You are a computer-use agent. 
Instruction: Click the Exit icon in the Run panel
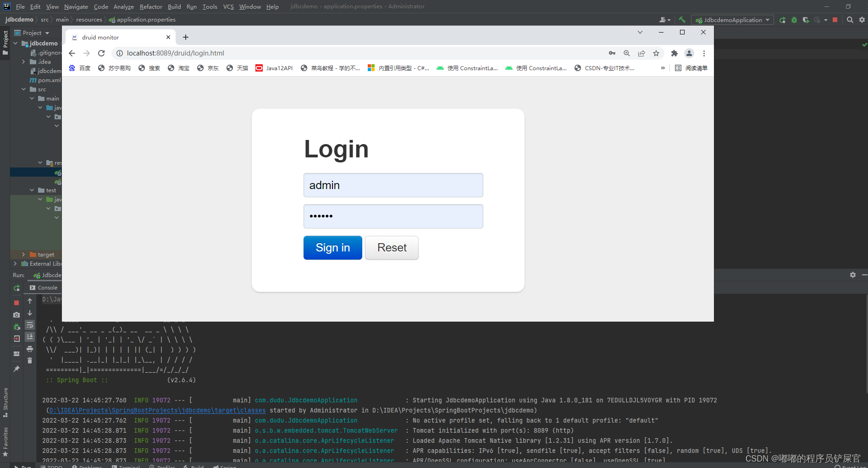pyautogui.click(x=17, y=339)
